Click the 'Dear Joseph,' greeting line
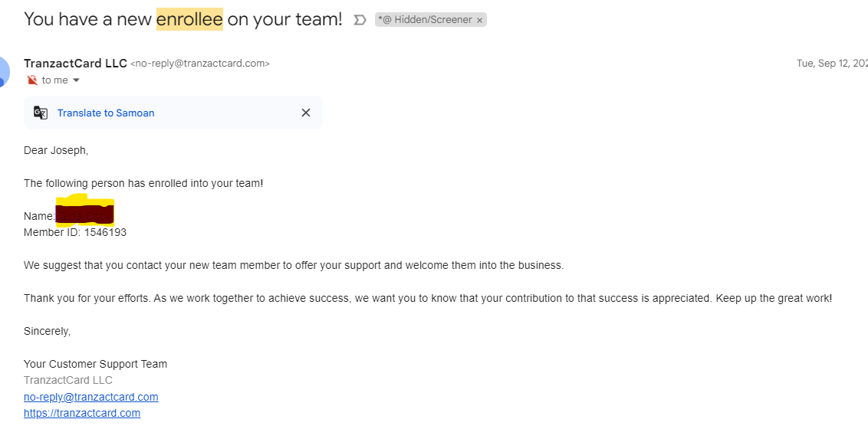The width and height of the screenshot is (868, 429). [56, 150]
